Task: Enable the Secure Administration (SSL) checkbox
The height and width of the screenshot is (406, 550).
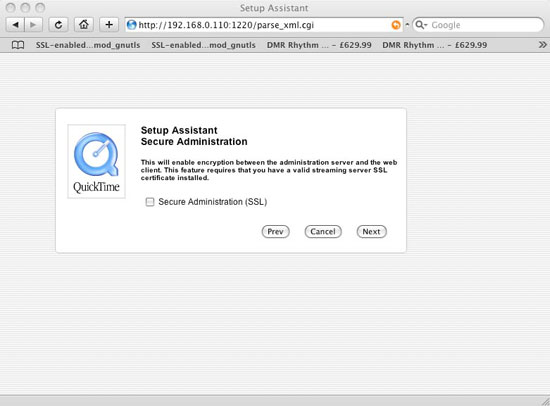Action: pos(150,202)
